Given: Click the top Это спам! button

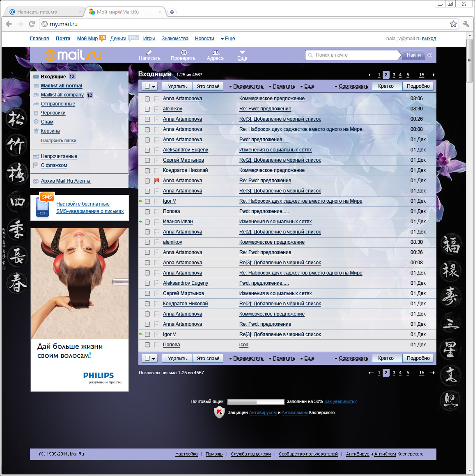Looking at the screenshot, I should [x=208, y=86].
